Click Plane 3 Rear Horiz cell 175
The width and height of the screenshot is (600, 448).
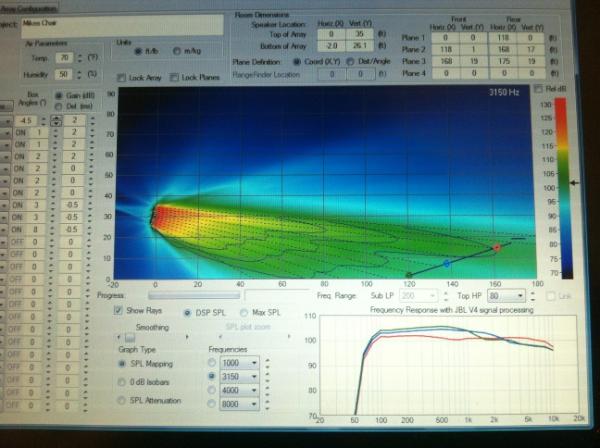click(503, 61)
